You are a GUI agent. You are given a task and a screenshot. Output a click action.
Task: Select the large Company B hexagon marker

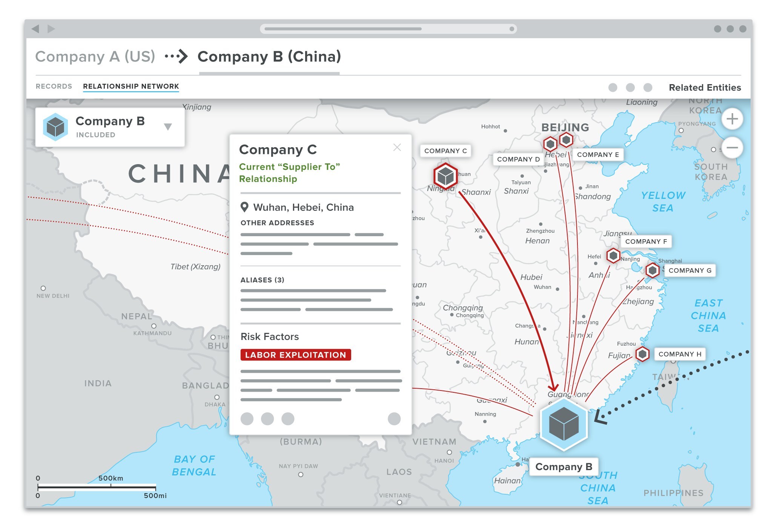(564, 424)
